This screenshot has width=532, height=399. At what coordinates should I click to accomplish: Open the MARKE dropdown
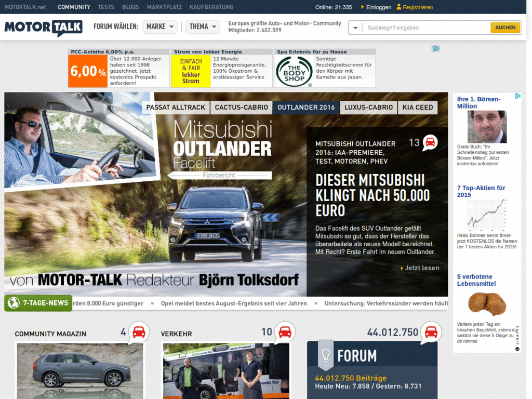(x=160, y=26)
